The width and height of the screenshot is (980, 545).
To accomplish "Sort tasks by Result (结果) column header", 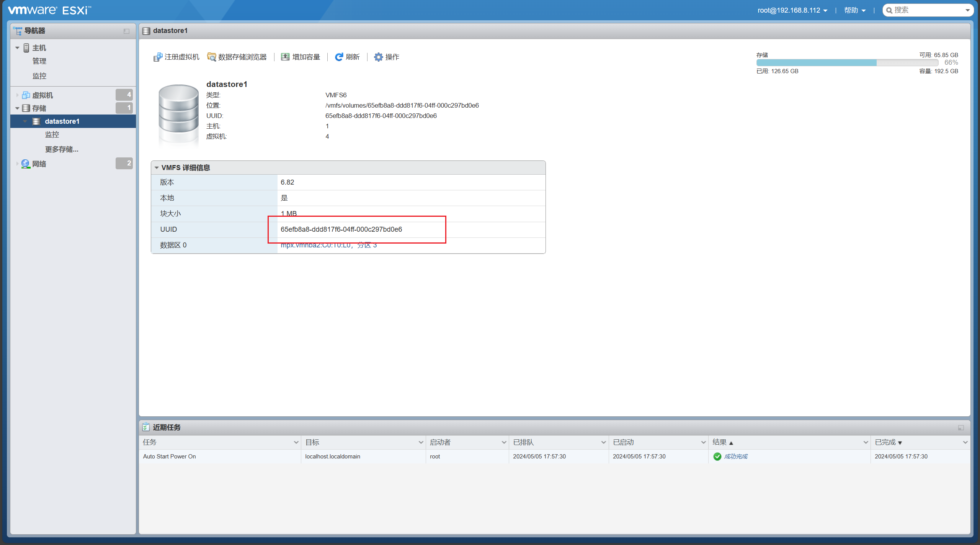I will [720, 442].
